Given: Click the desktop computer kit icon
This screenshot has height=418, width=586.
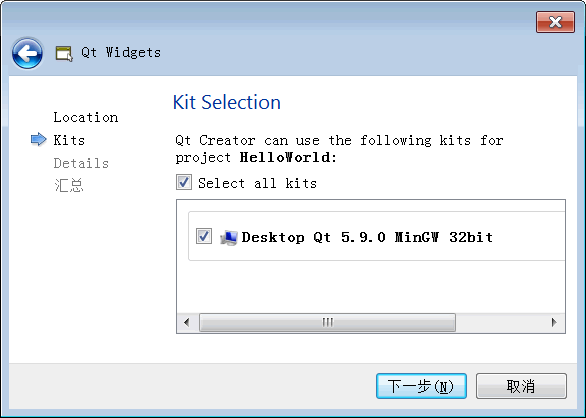Looking at the screenshot, I should [229, 237].
